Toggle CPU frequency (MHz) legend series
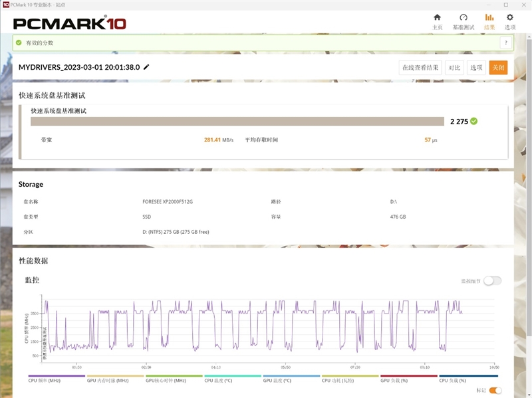 (57, 378)
